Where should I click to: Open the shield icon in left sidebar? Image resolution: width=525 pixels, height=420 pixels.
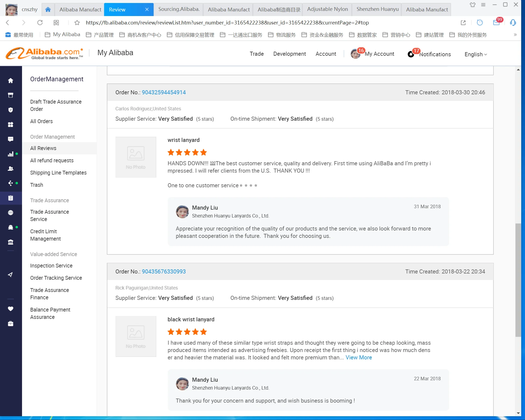point(11,110)
